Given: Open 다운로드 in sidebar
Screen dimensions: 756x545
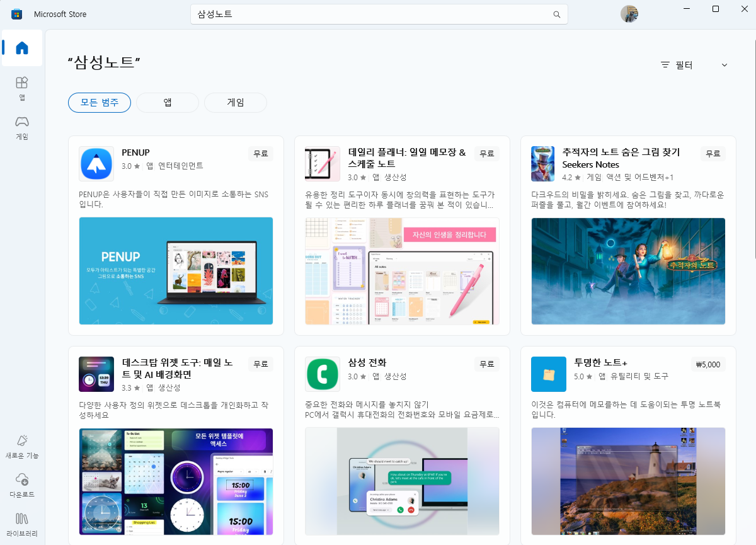Looking at the screenshot, I should tap(22, 485).
